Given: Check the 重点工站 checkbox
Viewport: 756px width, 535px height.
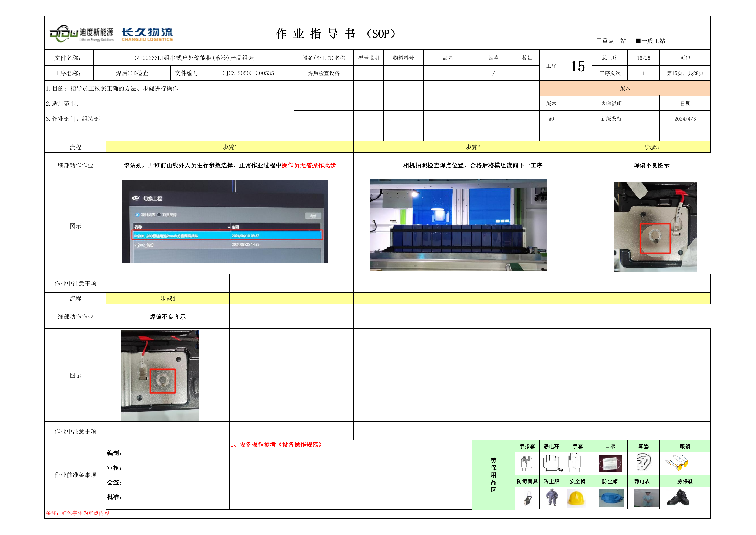Looking at the screenshot, I should pyautogui.click(x=599, y=41).
